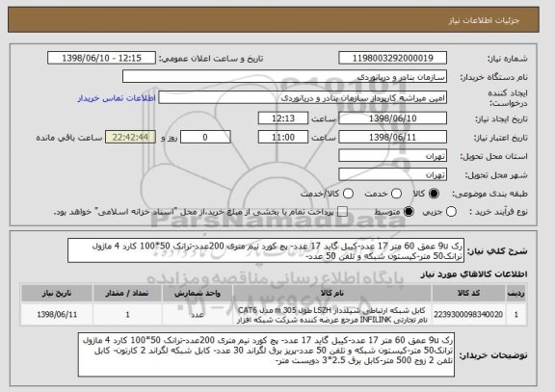Click the delivery province field تهران
The width and height of the screenshot is (555, 392).
[x=392, y=156]
